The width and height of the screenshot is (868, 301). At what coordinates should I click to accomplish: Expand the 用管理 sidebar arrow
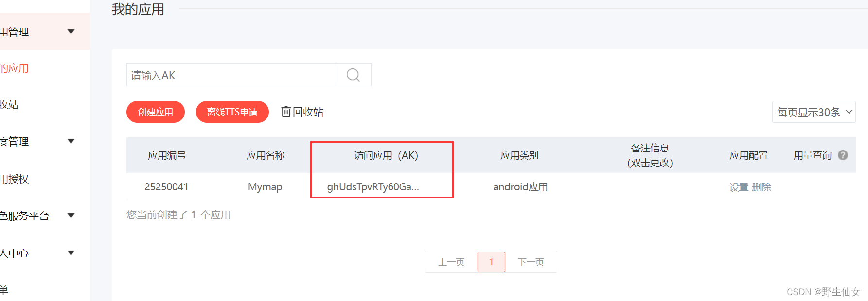point(71,32)
